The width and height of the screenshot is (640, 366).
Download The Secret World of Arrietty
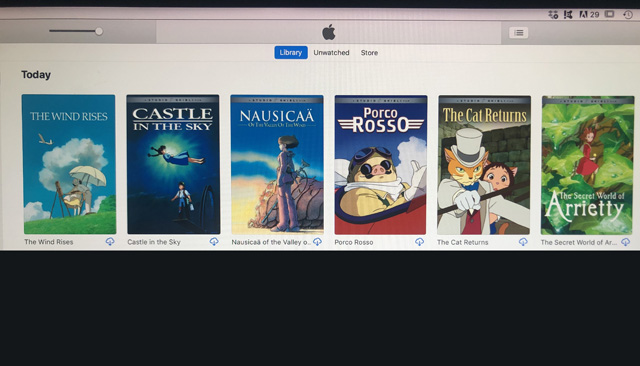pyautogui.click(x=625, y=242)
